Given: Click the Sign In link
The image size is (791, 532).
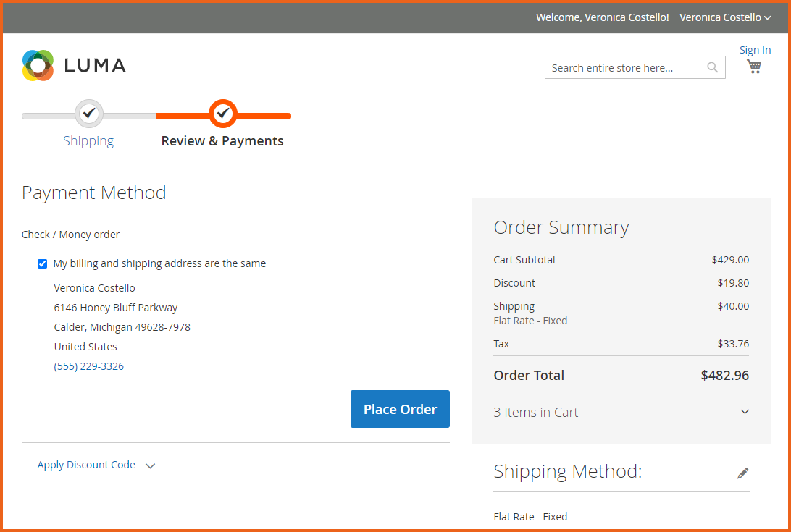Looking at the screenshot, I should point(756,49).
